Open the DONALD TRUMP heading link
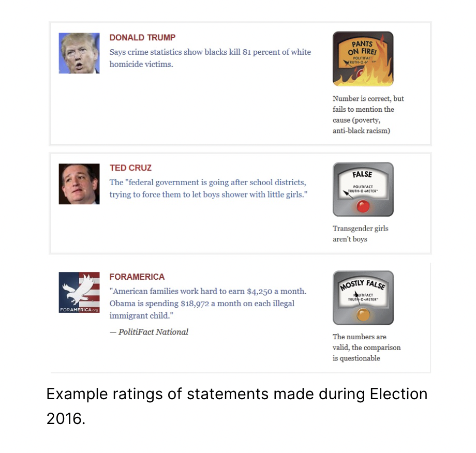 pyautogui.click(x=142, y=38)
